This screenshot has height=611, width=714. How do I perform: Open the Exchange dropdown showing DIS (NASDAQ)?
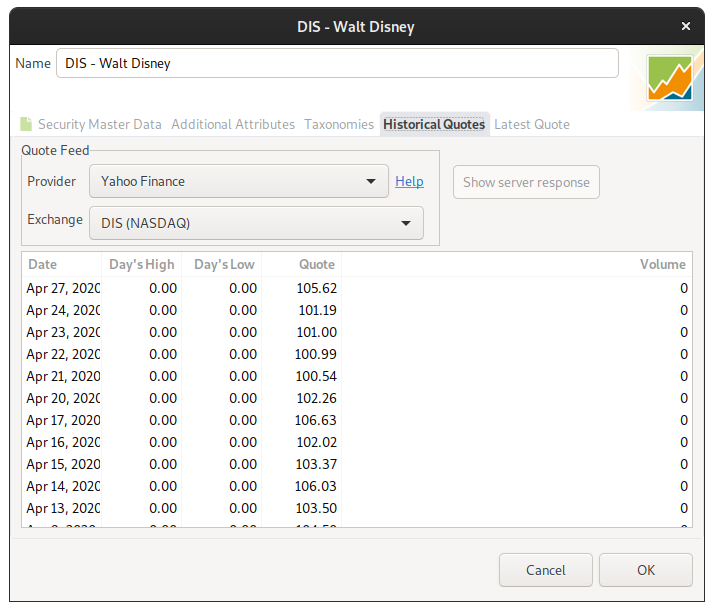(x=256, y=223)
